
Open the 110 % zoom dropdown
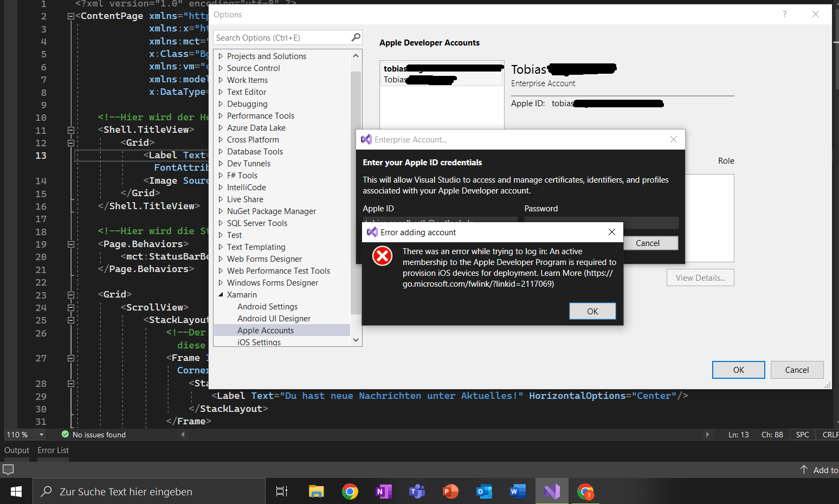41,435
